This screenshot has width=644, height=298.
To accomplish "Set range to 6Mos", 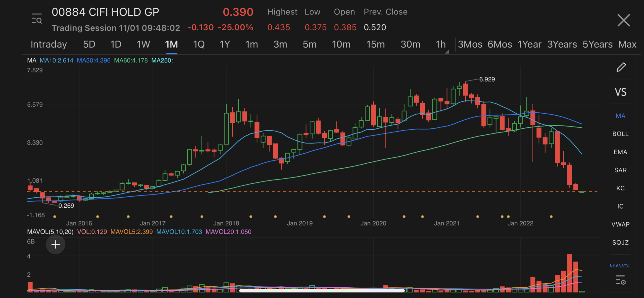I will pyautogui.click(x=500, y=44).
